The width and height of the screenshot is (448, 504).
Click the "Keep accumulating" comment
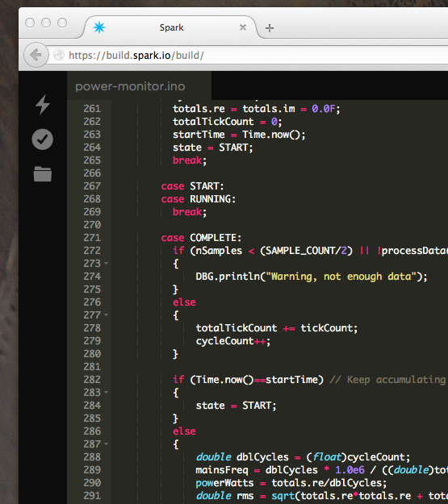[389, 380]
